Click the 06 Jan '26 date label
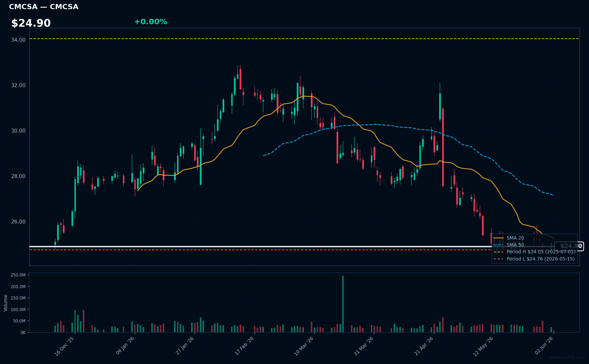The image size is (589, 364). coord(125,346)
